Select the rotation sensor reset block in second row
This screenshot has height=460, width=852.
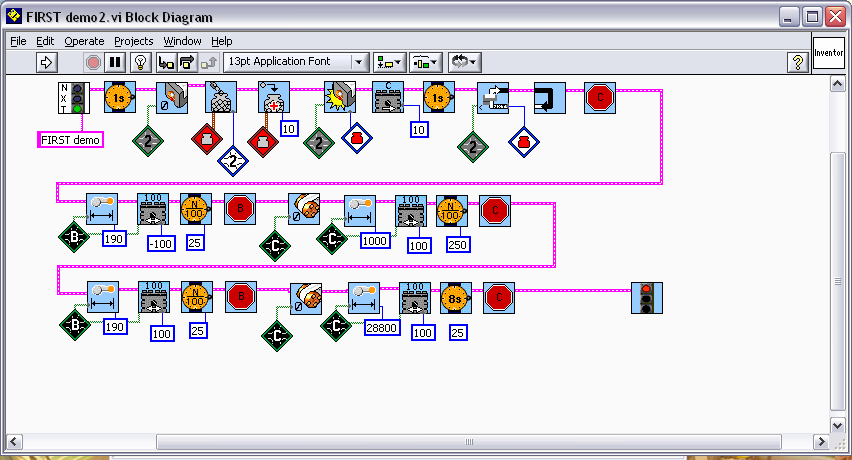304,209
